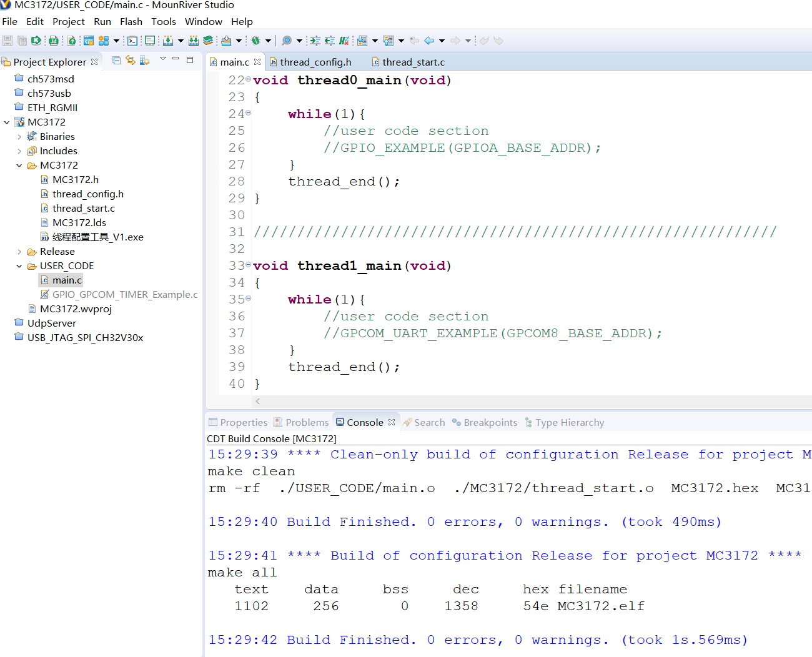The image size is (812, 657).
Task: Click the blue Back navigation arrow
Action: pos(429,41)
